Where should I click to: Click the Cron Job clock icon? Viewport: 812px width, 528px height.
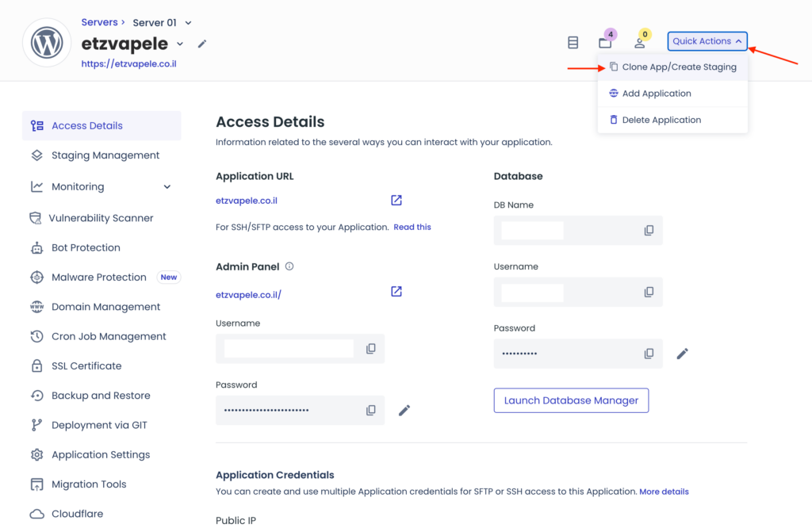pyautogui.click(x=36, y=336)
